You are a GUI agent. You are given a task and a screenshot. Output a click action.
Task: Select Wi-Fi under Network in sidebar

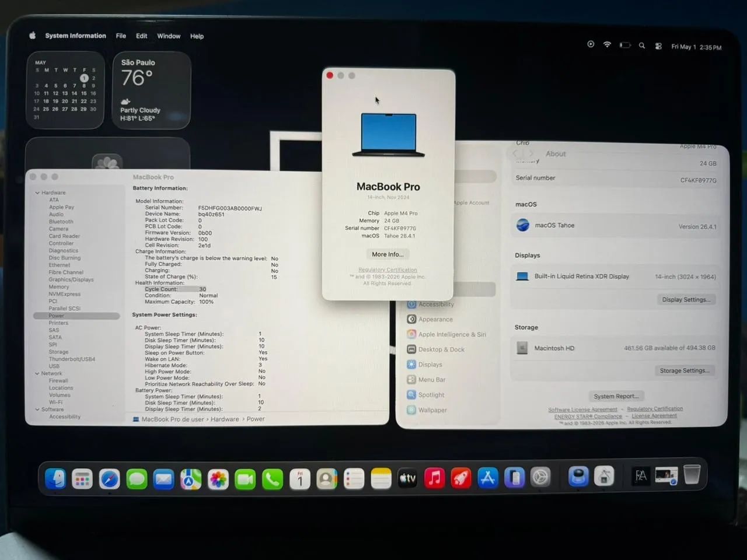pyautogui.click(x=56, y=402)
